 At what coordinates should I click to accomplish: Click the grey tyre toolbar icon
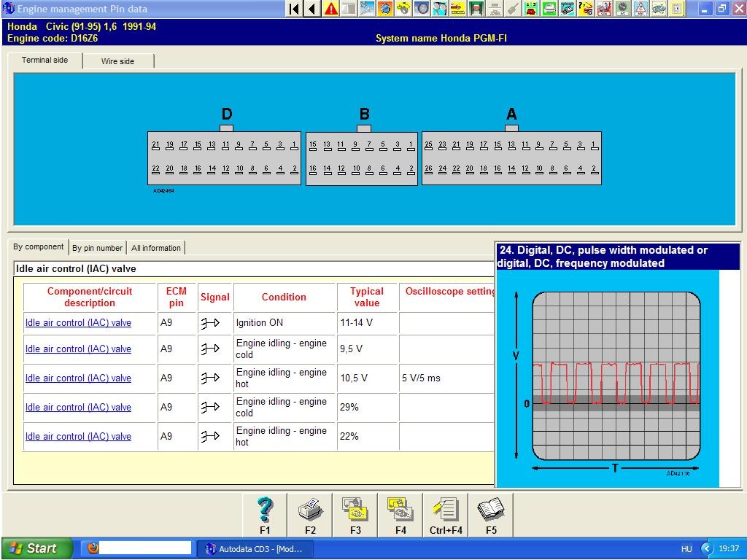click(x=422, y=9)
